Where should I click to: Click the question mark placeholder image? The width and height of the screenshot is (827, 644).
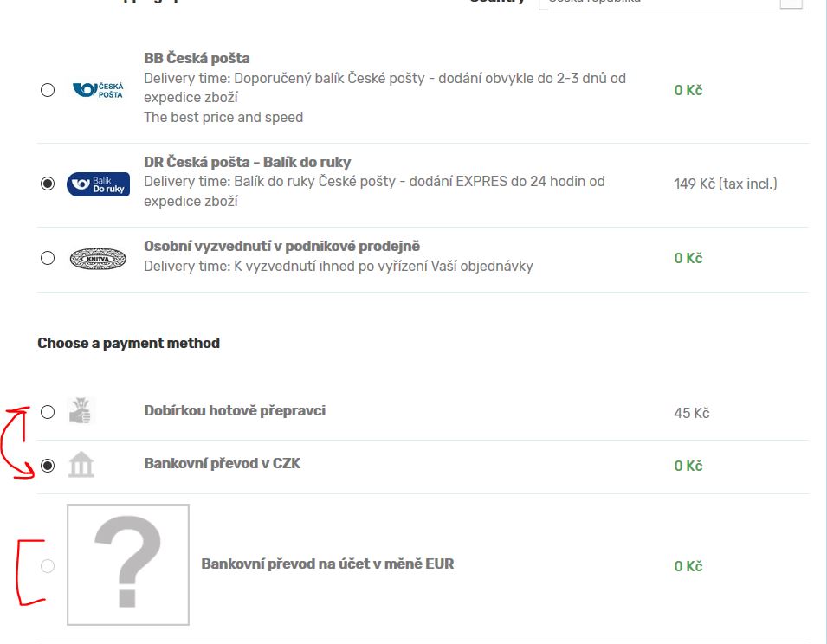click(128, 564)
